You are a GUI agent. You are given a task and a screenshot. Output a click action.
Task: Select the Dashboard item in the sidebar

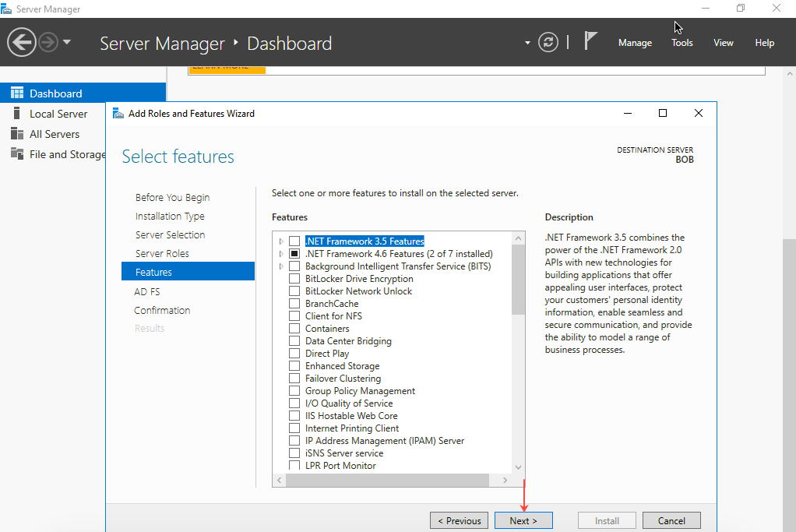click(83, 93)
